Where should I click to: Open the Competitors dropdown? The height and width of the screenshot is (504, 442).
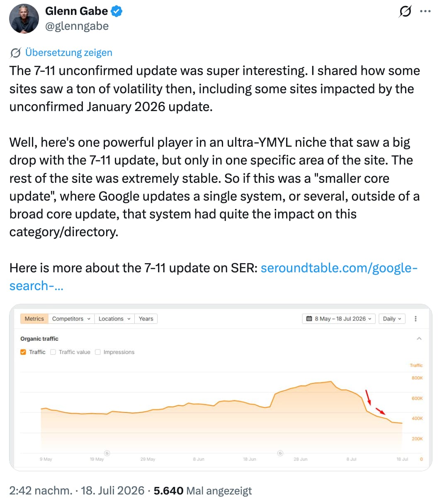point(71,319)
